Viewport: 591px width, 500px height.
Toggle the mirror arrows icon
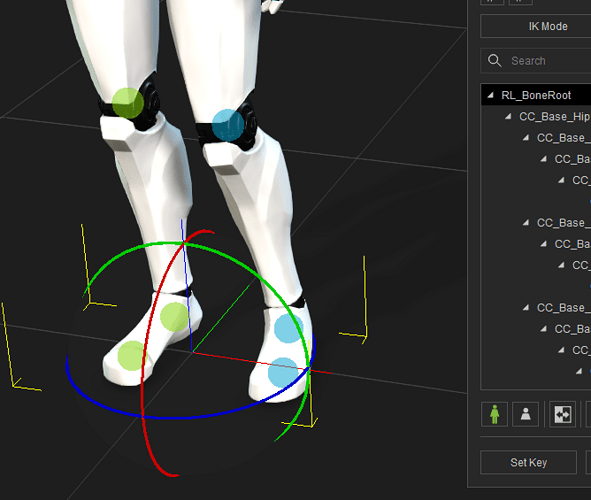562,414
